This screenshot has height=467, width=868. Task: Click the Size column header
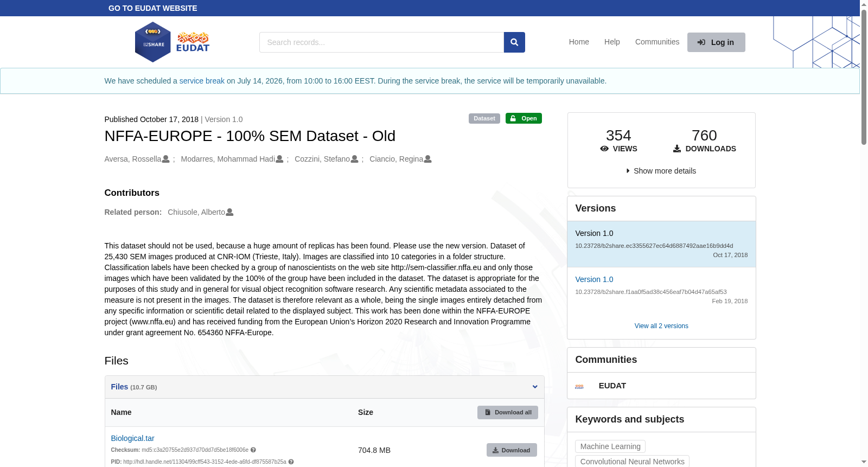click(366, 412)
